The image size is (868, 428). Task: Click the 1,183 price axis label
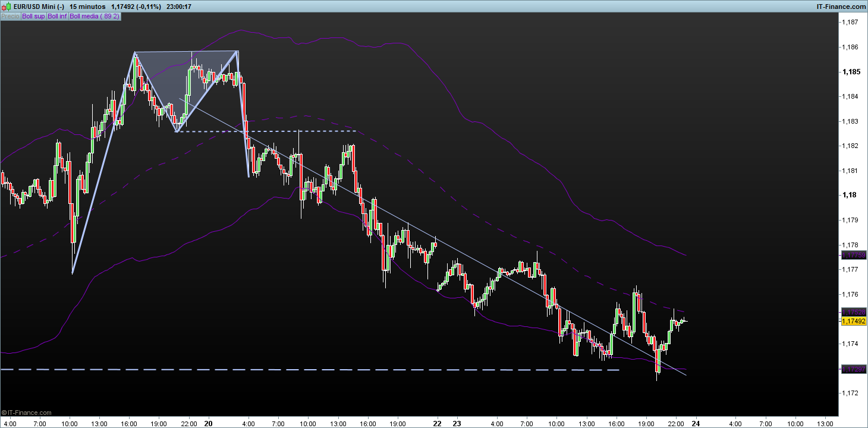(x=850, y=121)
